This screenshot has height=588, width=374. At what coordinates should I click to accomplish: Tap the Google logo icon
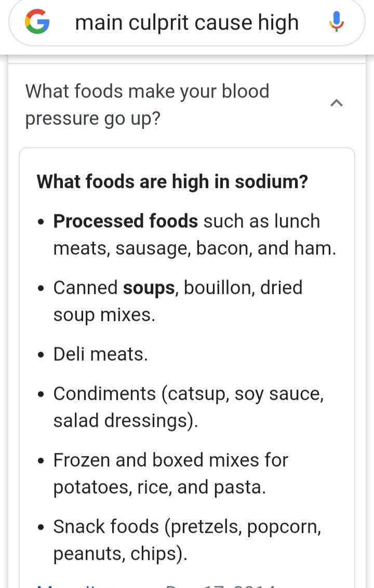pyautogui.click(x=37, y=22)
